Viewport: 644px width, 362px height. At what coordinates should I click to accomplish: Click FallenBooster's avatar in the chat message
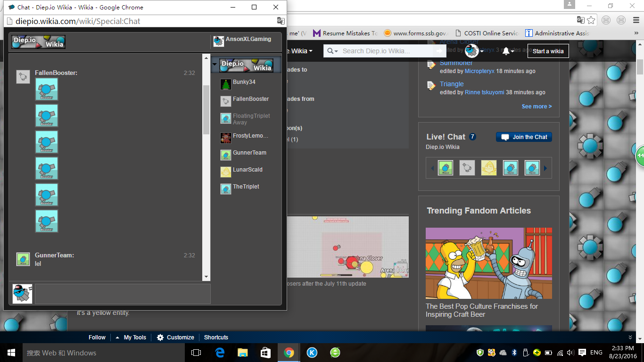(23, 77)
